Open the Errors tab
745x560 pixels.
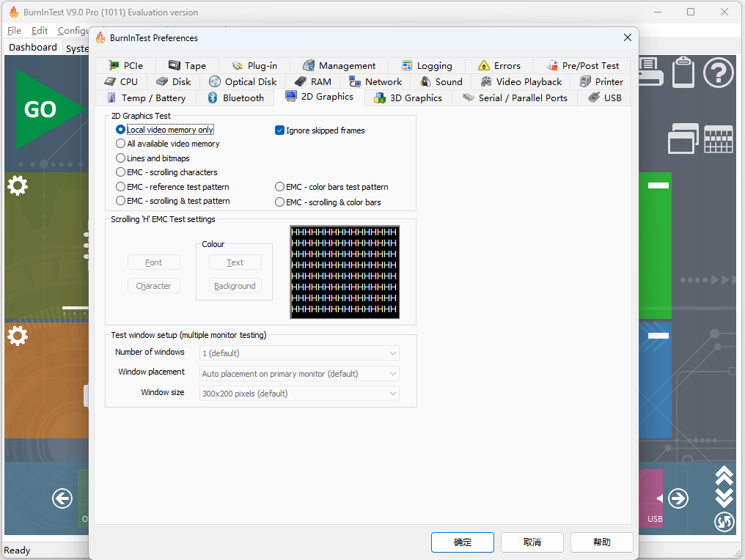click(499, 65)
